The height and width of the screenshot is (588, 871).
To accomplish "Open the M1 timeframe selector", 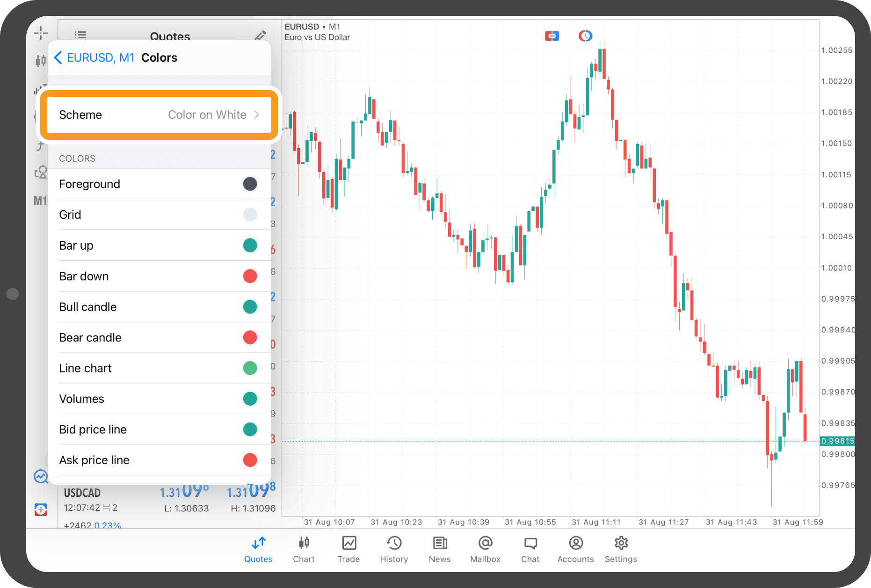I will [x=40, y=201].
